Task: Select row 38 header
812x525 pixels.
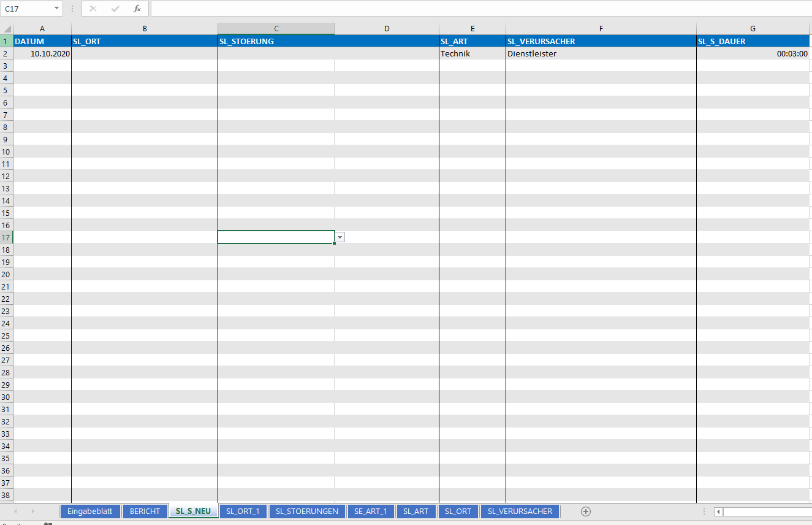Action: pyautogui.click(x=6, y=495)
